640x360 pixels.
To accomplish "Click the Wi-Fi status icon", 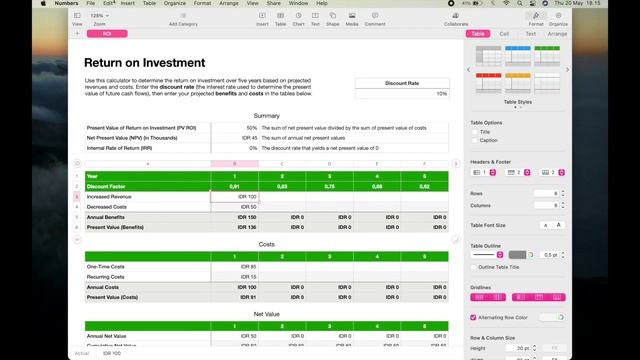I will point(507,3).
